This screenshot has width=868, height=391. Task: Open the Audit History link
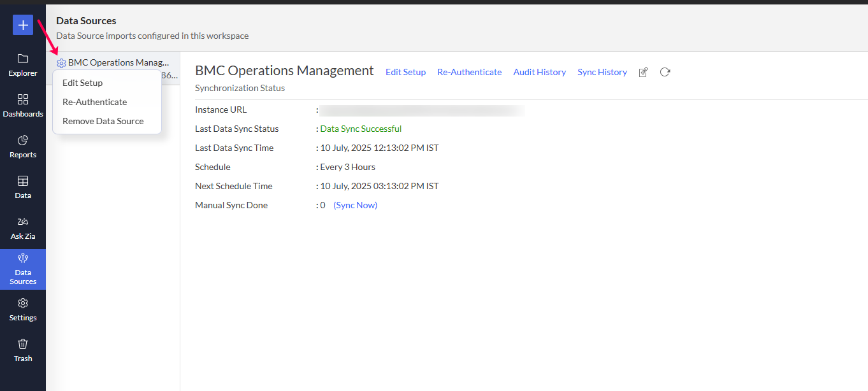point(539,72)
